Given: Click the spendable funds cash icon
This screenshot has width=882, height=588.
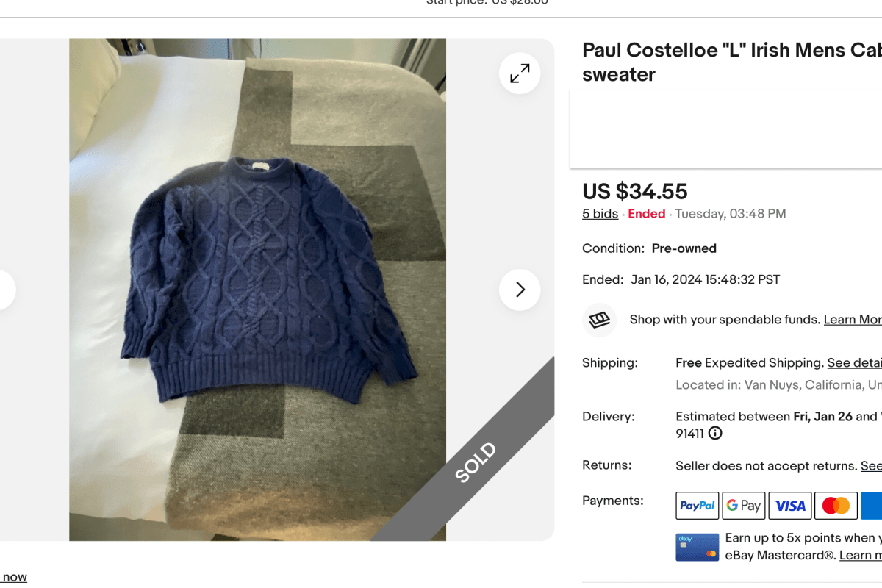Looking at the screenshot, I should 600,320.
